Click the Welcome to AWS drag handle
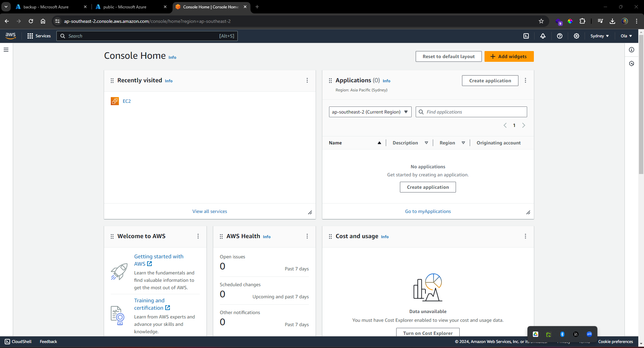The width and height of the screenshot is (644, 348). click(112, 236)
